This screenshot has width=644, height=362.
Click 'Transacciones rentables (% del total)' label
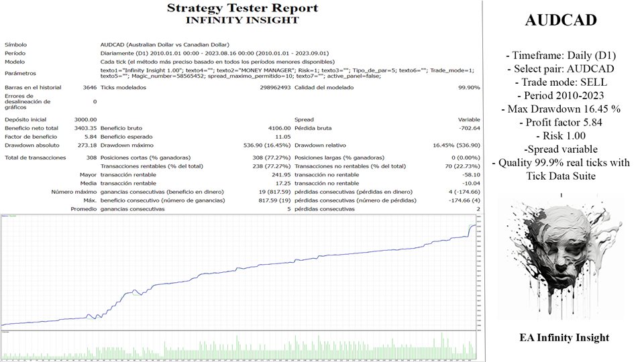coord(152,166)
